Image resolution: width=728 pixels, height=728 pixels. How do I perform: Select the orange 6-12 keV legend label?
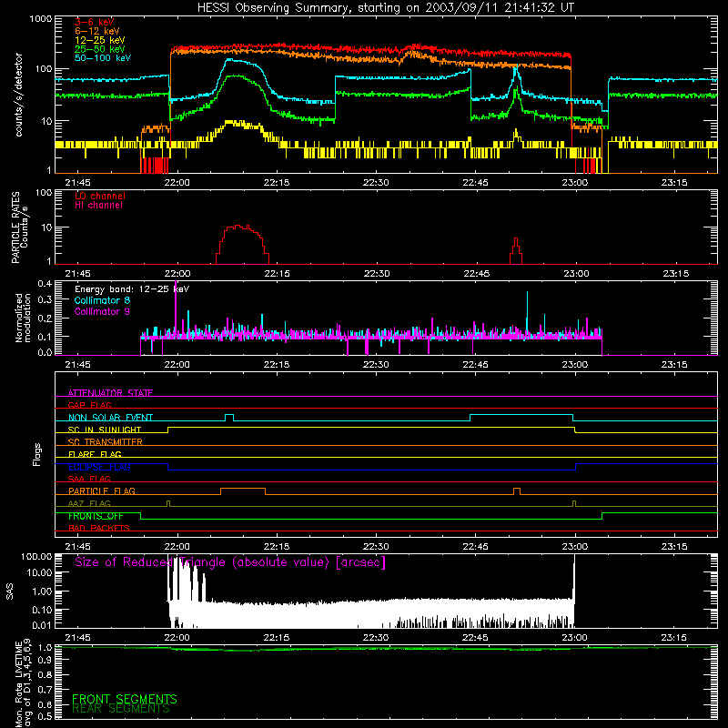97,31
